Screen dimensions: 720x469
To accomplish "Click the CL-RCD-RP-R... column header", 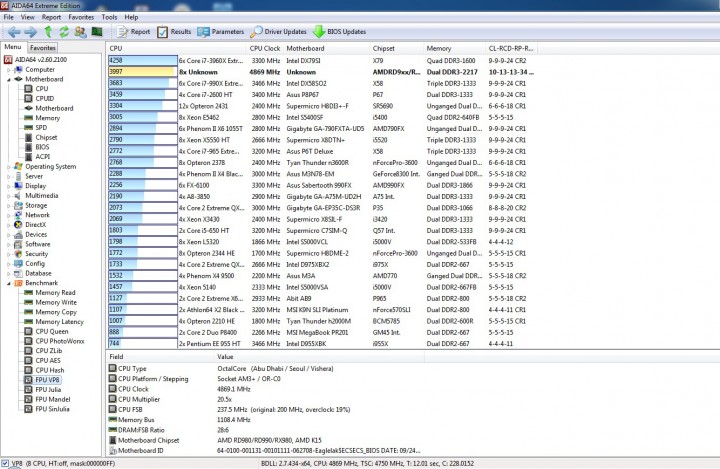I will [511, 48].
